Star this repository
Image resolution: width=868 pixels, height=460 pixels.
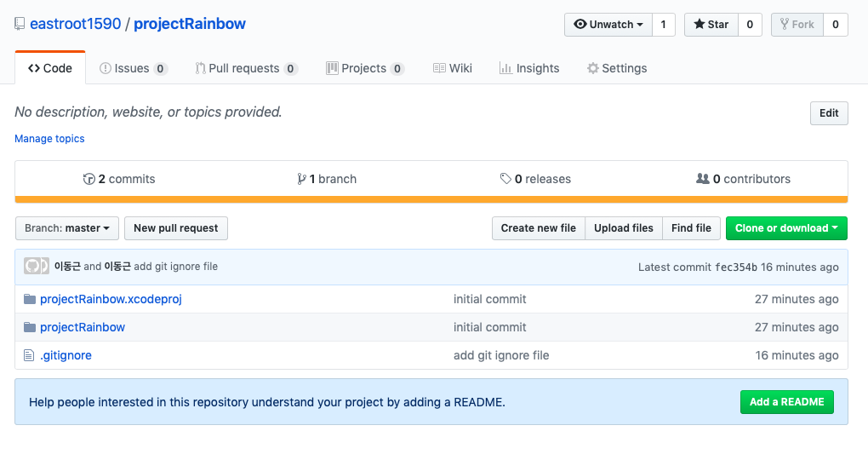[x=711, y=25]
